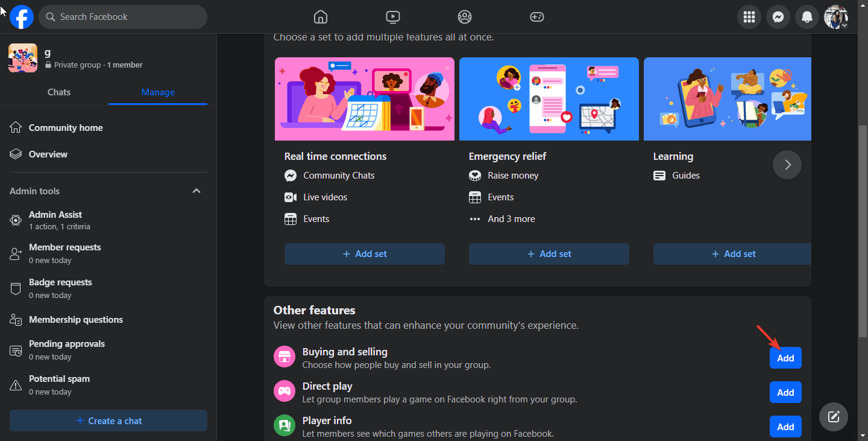Click the Real time connections illustration

pyautogui.click(x=365, y=99)
